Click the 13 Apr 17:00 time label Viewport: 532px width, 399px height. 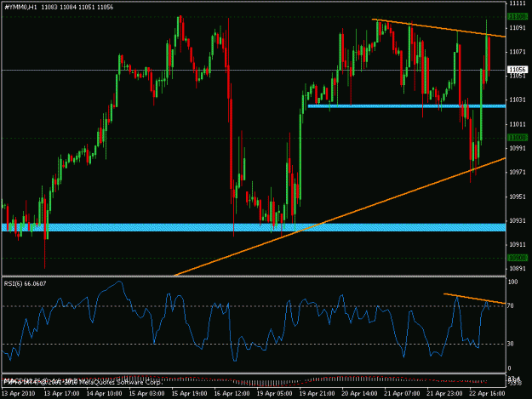coord(62,394)
